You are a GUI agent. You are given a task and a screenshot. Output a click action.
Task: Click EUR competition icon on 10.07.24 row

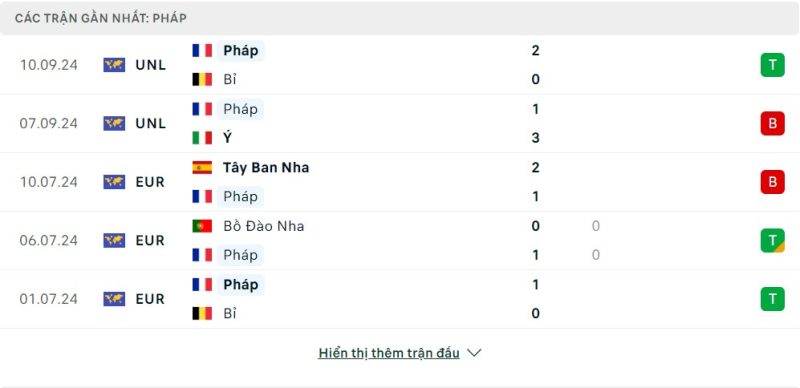click(114, 182)
